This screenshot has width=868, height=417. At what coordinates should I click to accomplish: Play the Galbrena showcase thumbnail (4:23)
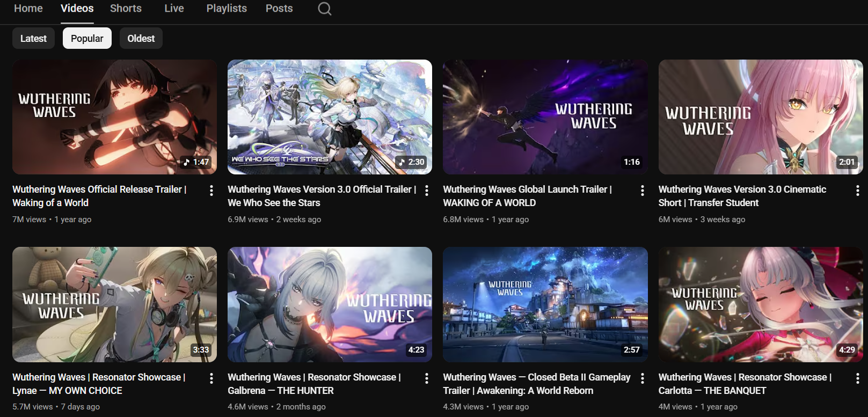click(330, 304)
